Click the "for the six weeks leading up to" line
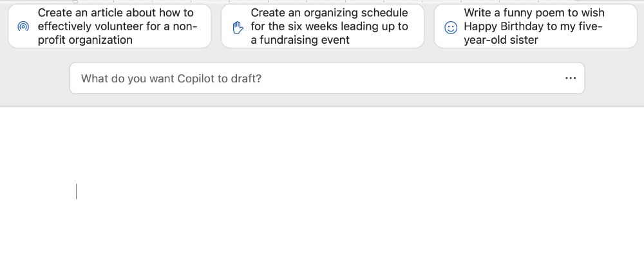 pyautogui.click(x=329, y=26)
